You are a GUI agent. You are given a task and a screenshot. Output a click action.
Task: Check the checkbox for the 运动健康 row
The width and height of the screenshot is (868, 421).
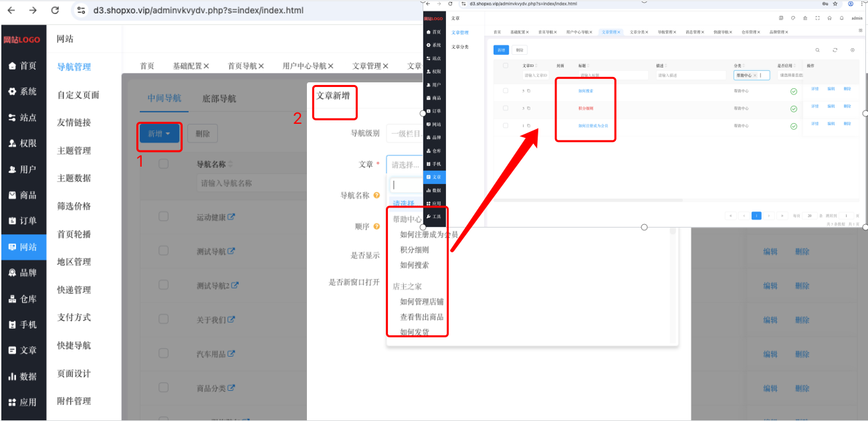[x=163, y=216]
